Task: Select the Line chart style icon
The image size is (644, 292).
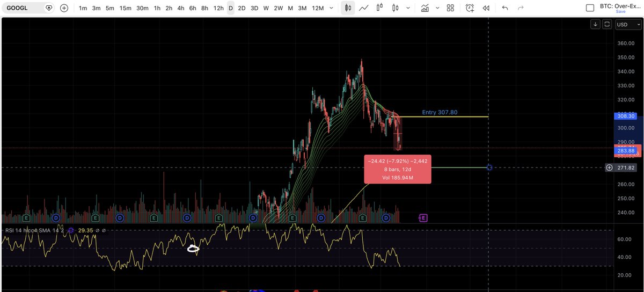Action: 364,8
